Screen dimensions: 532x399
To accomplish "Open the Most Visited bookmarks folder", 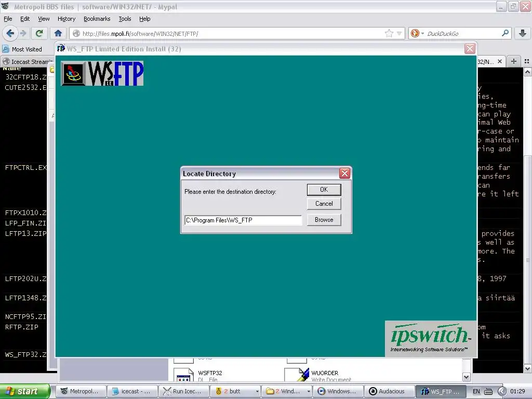I will (22, 49).
